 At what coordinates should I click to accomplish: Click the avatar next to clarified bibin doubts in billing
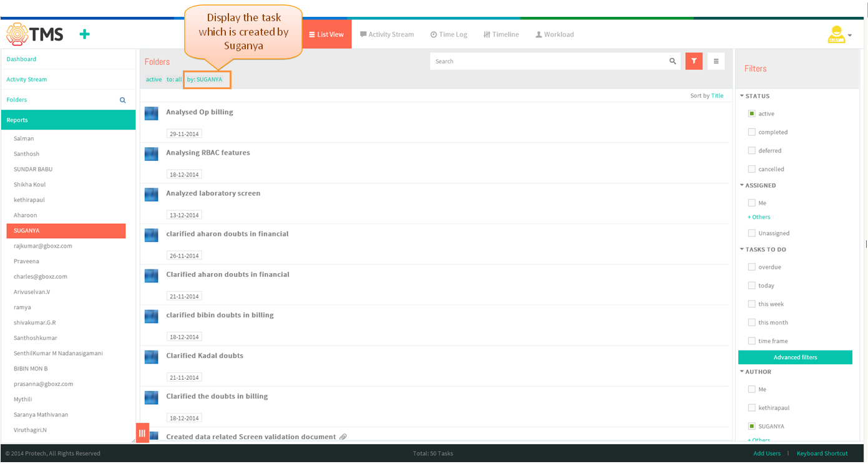click(151, 316)
